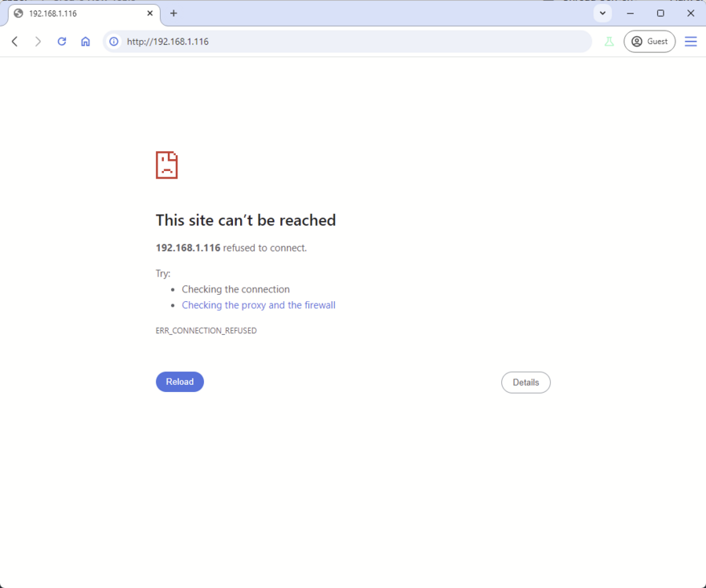Open the home page via house icon
706x588 pixels.
(86, 42)
